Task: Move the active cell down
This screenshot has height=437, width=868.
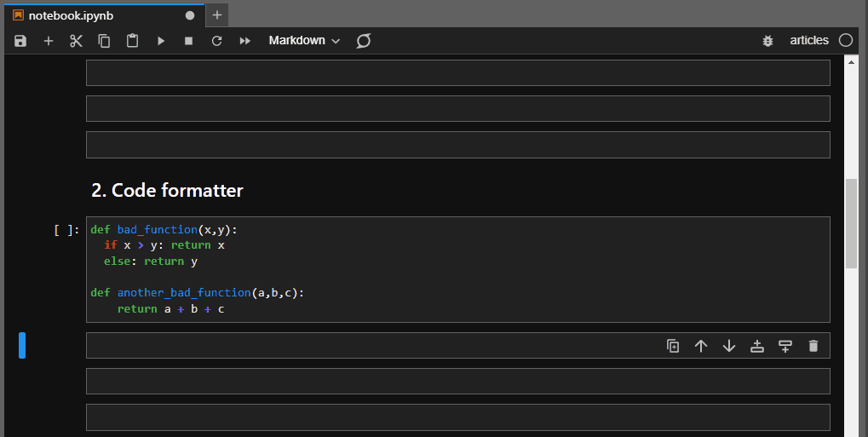Action: (x=729, y=346)
